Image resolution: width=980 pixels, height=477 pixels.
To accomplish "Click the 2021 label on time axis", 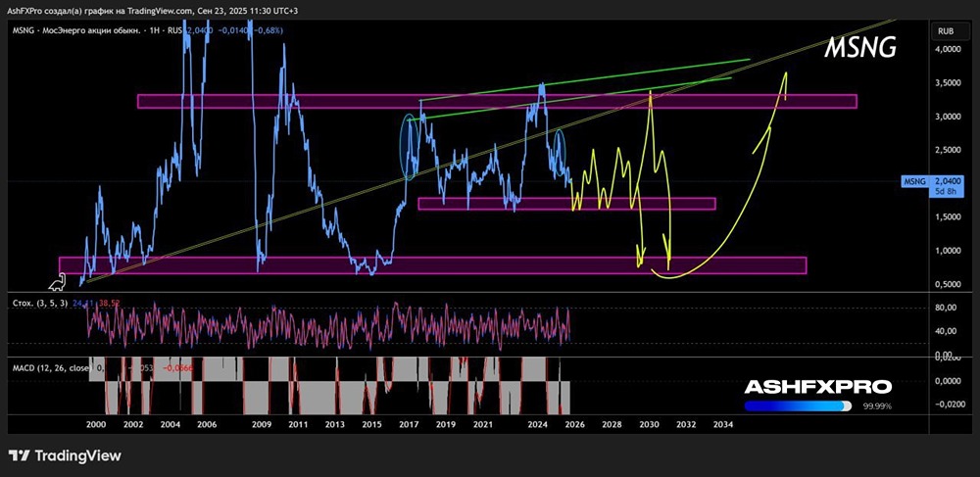I will coord(482,424).
